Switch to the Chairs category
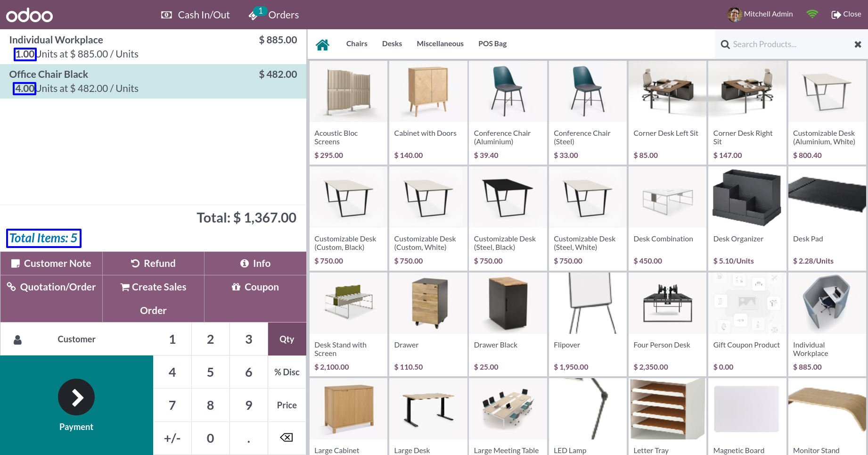868x455 pixels. (357, 44)
